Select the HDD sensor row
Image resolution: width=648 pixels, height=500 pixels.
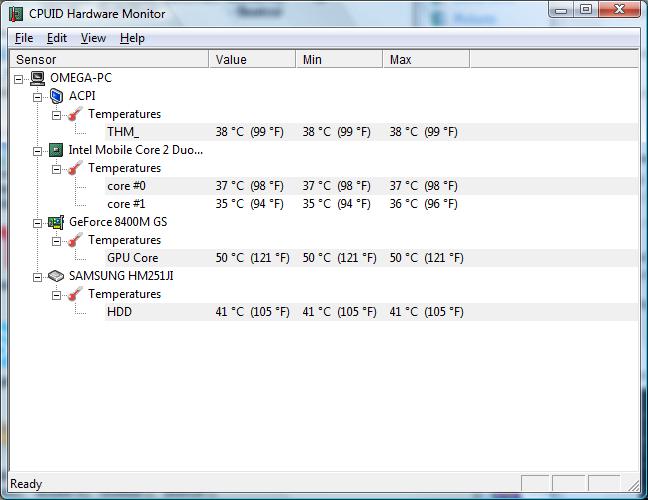click(x=371, y=312)
